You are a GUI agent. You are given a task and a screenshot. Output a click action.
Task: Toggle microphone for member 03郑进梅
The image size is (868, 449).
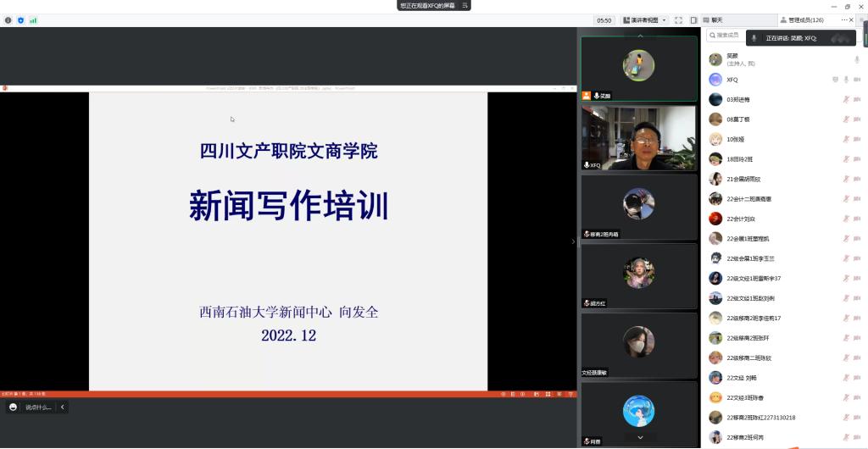(x=845, y=99)
